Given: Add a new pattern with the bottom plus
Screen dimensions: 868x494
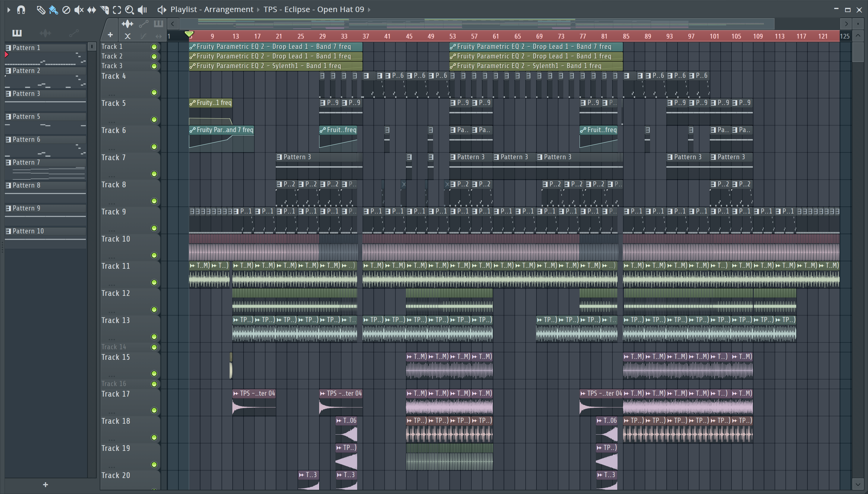Looking at the screenshot, I should (46, 485).
